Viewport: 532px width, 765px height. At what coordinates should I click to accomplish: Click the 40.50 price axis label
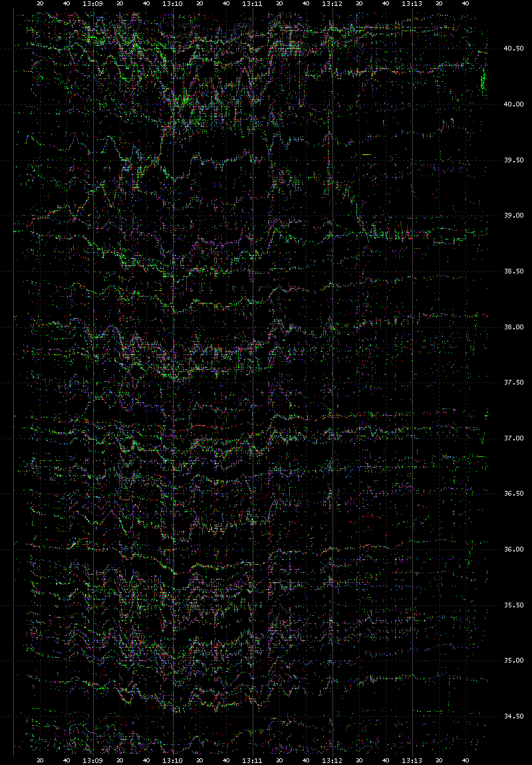tap(513, 49)
